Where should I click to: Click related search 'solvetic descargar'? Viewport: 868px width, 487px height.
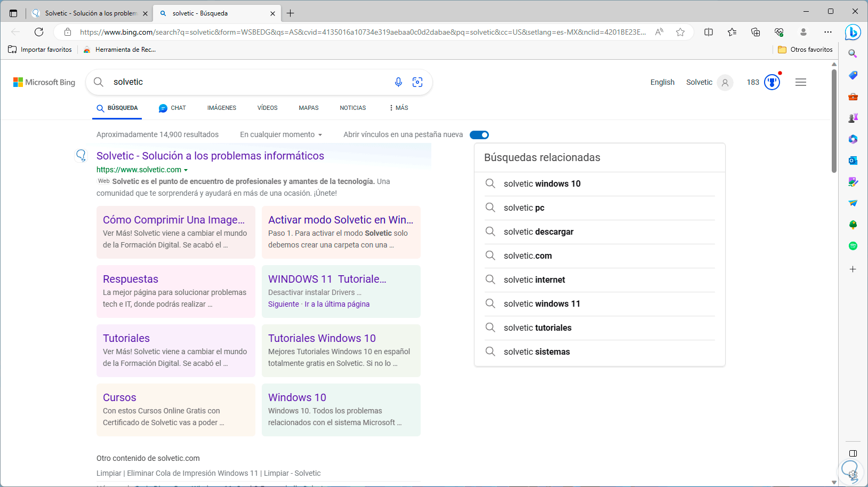click(539, 232)
